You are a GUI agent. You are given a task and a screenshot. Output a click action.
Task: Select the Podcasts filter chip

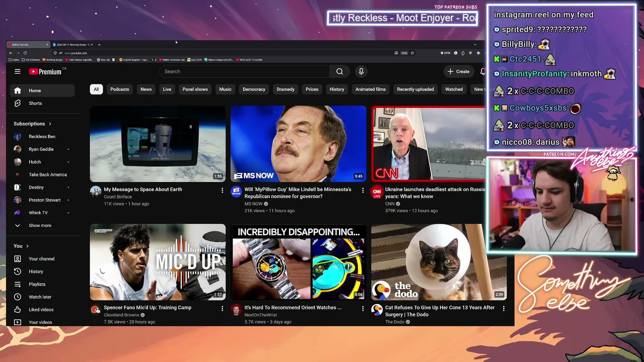point(120,89)
